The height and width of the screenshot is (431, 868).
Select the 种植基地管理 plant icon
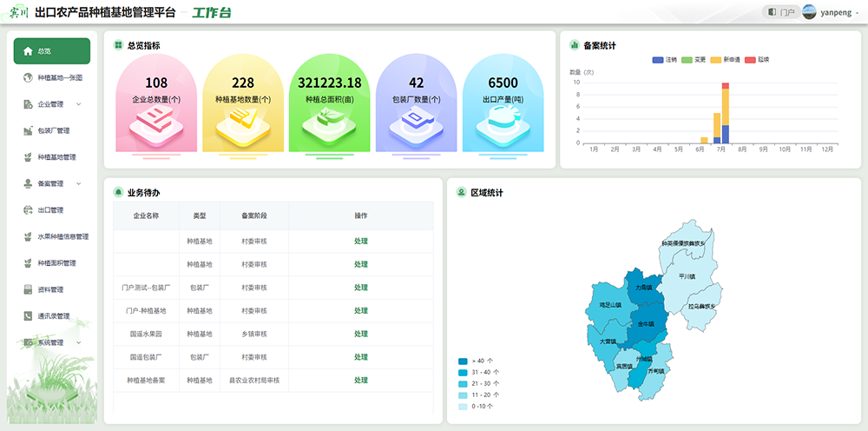(x=28, y=157)
